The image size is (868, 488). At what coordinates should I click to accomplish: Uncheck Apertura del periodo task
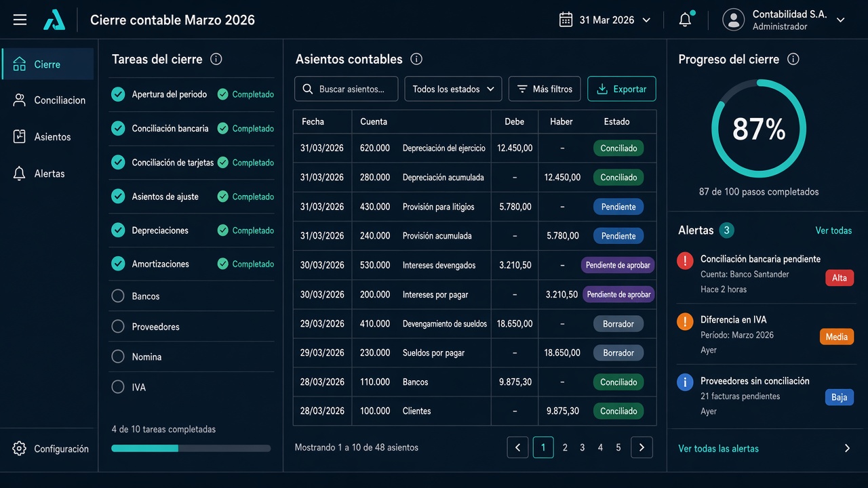118,94
